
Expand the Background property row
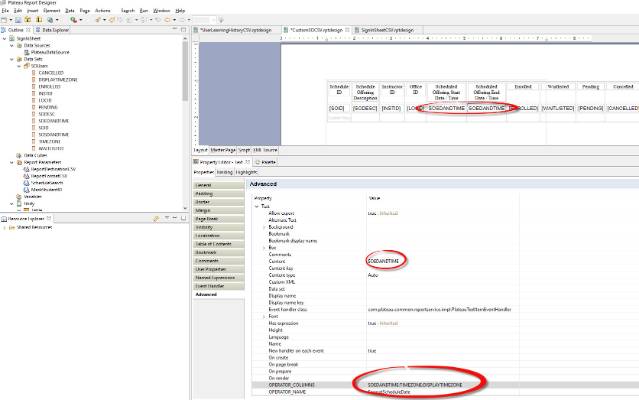(263, 228)
